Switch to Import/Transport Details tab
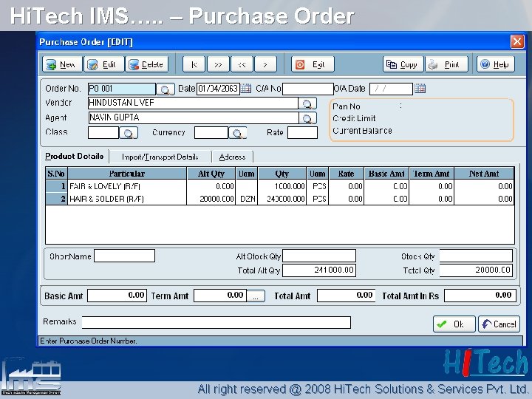 160,157
